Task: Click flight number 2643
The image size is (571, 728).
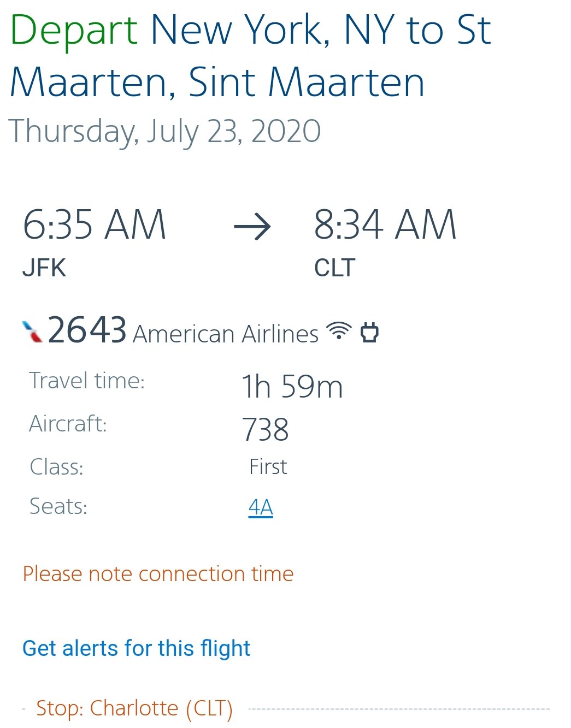Action: tap(87, 330)
